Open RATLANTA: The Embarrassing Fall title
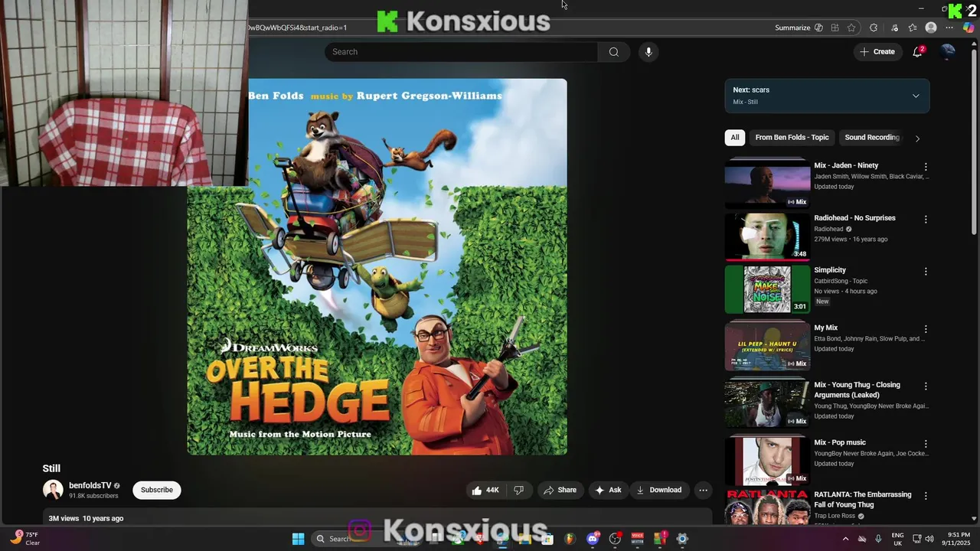 point(863,500)
